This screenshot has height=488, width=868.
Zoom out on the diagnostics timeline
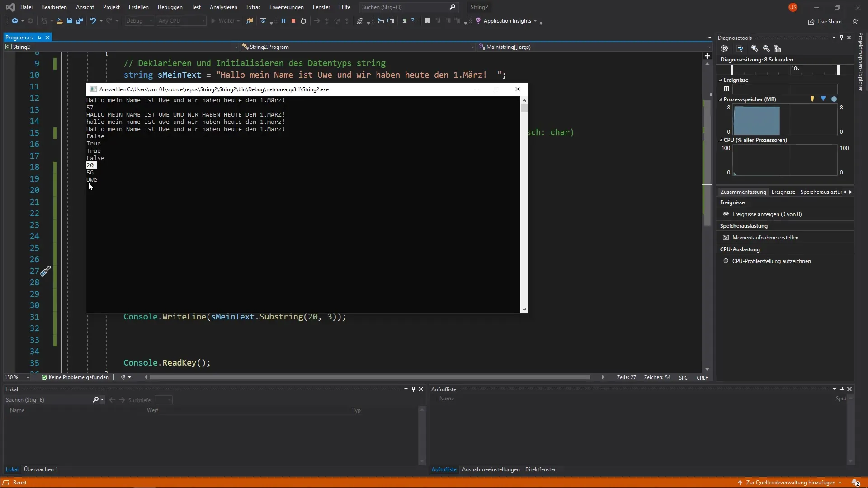click(766, 48)
